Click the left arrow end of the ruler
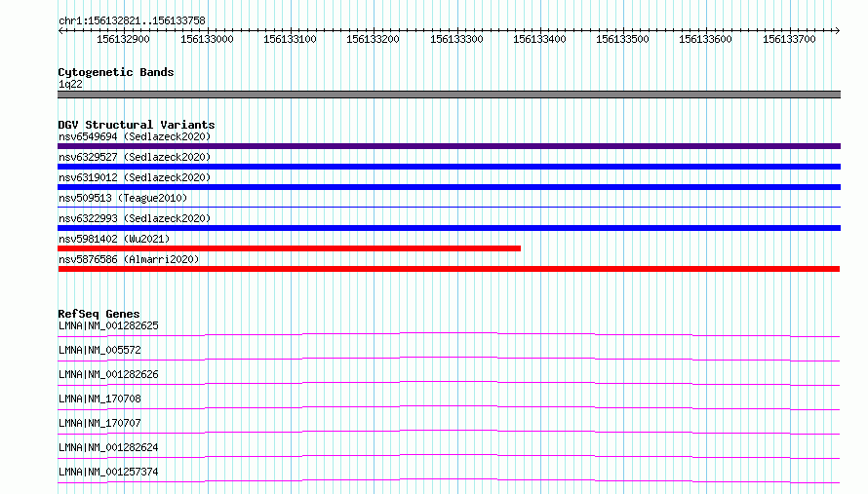The height and width of the screenshot is (494, 868). (60, 30)
